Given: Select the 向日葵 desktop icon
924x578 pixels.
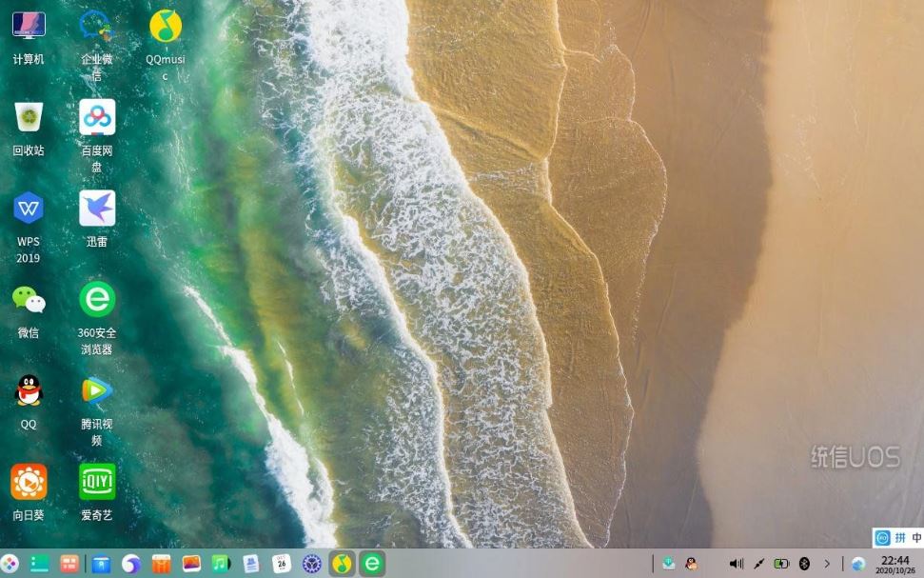Looking at the screenshot, I should point(29,482).
